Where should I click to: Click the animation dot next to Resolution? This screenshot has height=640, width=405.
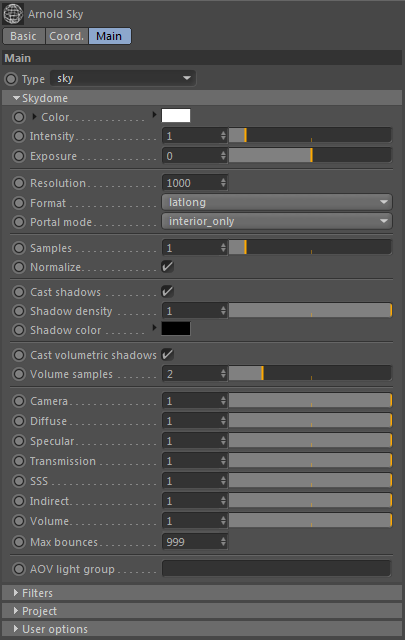pyautogui.click(x=19, y=183)
